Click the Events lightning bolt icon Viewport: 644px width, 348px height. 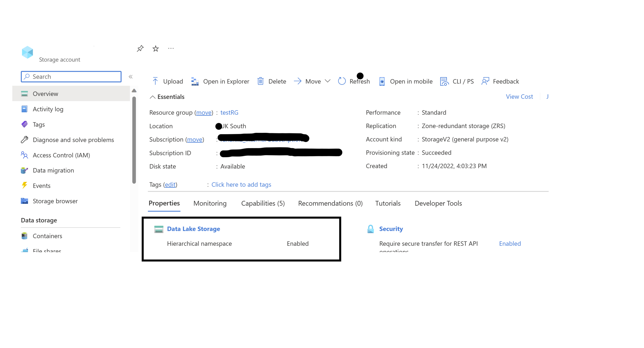coord(24,185)
